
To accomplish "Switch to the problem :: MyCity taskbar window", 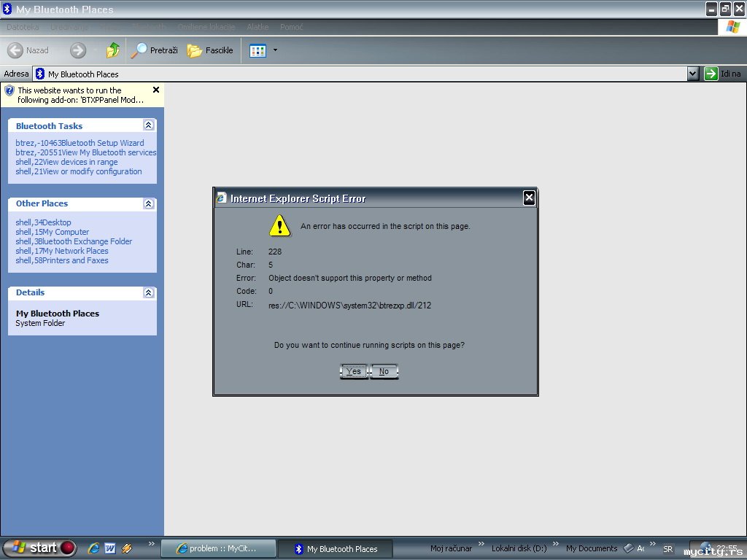I will pos(219,548).
